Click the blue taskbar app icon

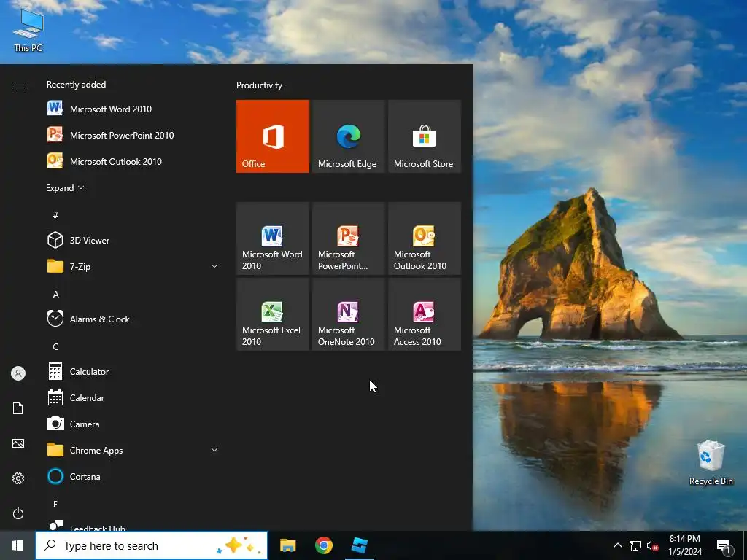[x=359, y=545]
